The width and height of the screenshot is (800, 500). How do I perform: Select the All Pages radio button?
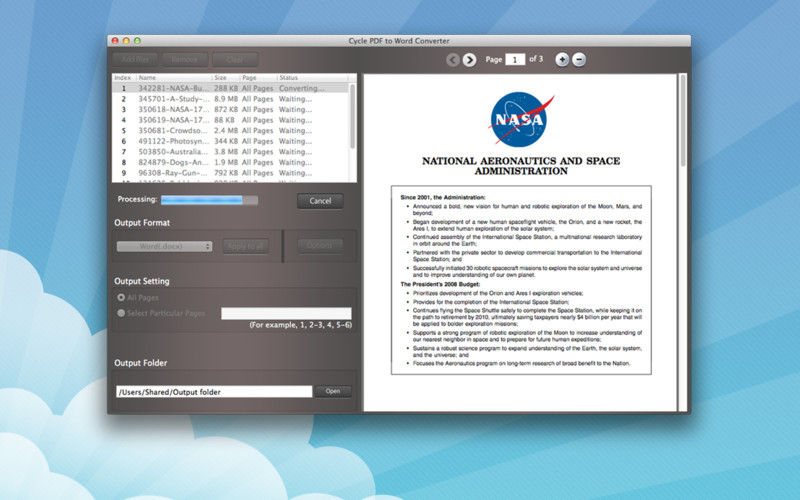[x=121, y=297]
